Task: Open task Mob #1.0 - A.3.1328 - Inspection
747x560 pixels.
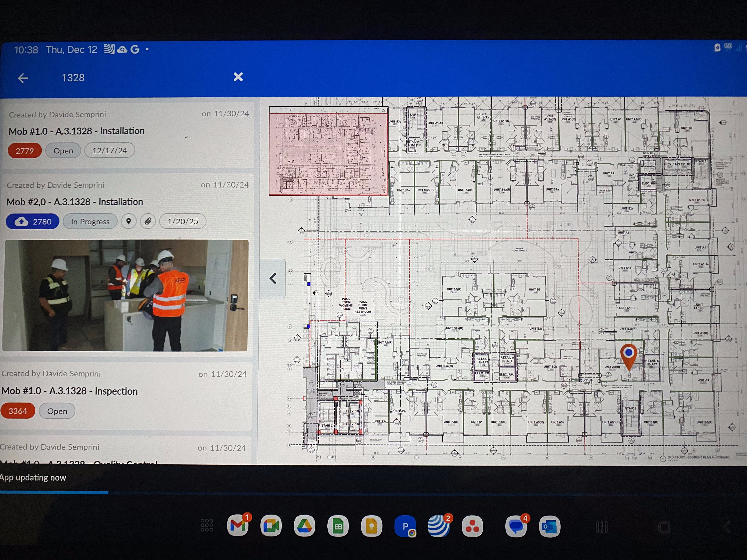Action: [69, 391]
